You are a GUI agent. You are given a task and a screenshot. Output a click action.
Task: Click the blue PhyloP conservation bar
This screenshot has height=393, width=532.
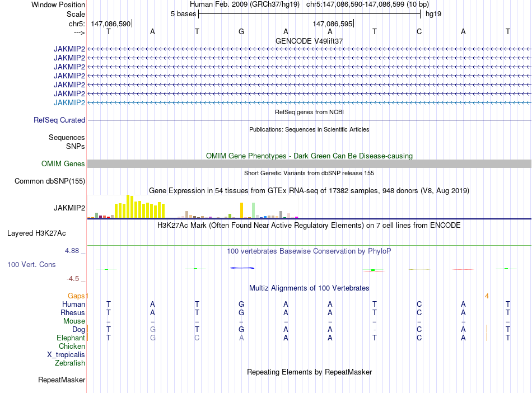pos(242,268)
